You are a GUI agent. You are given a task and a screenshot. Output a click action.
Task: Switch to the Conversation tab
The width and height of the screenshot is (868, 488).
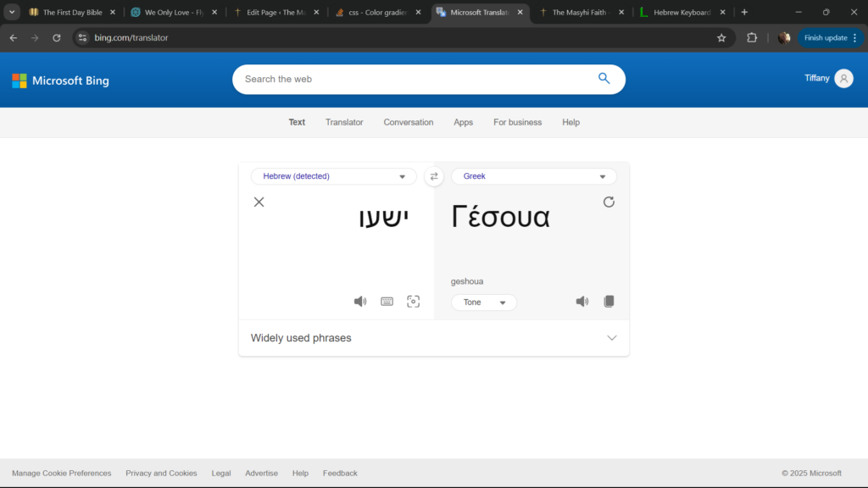[x=408, y=122]
